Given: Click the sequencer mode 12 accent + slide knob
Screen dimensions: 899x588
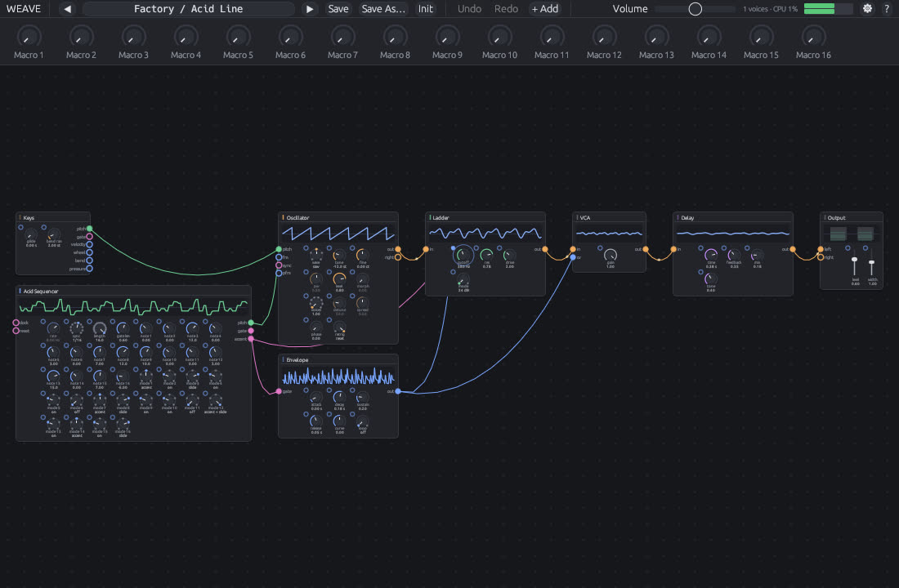Looking at the screenshot, I should [216, 401].
